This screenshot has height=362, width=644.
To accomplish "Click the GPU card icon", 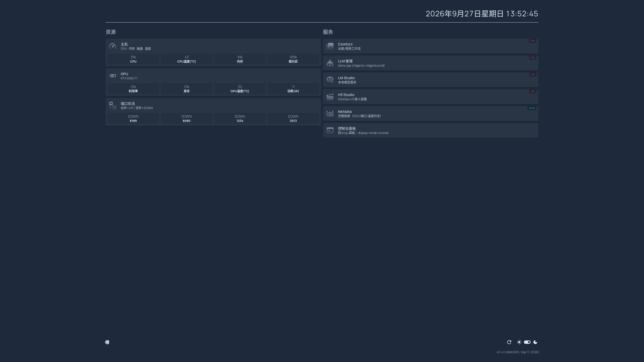I will 112,76.
